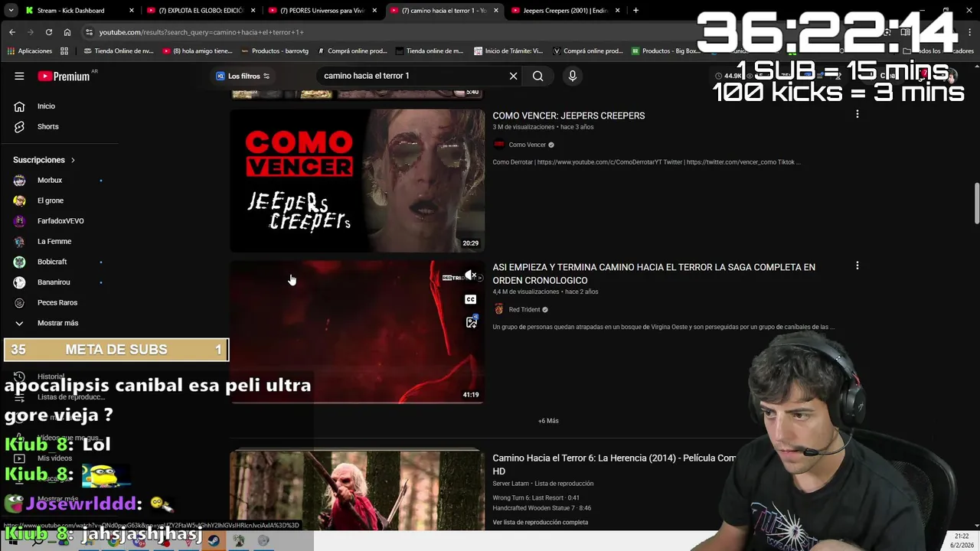
Task: Open the YouTube guide hamburger menu
Action: pos(19,76)
